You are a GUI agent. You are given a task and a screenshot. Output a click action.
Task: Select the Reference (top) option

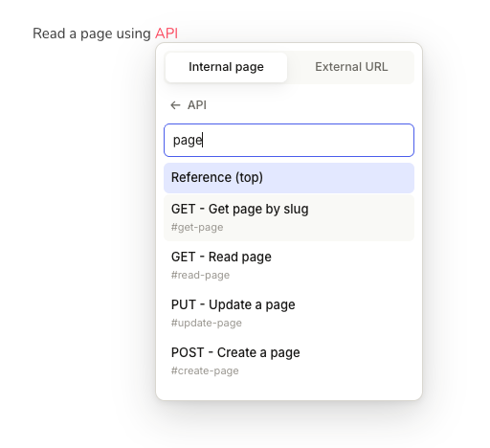point(289,178)
